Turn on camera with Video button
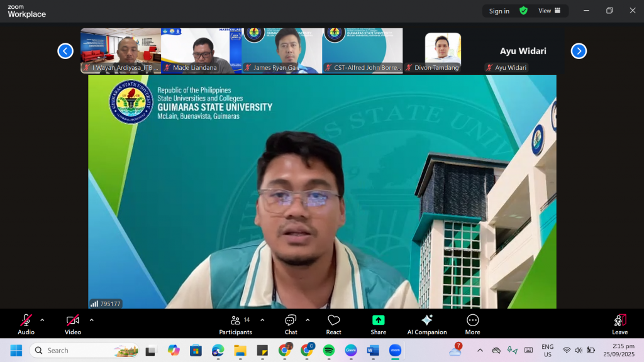644x362 pixels. (73, 324)
